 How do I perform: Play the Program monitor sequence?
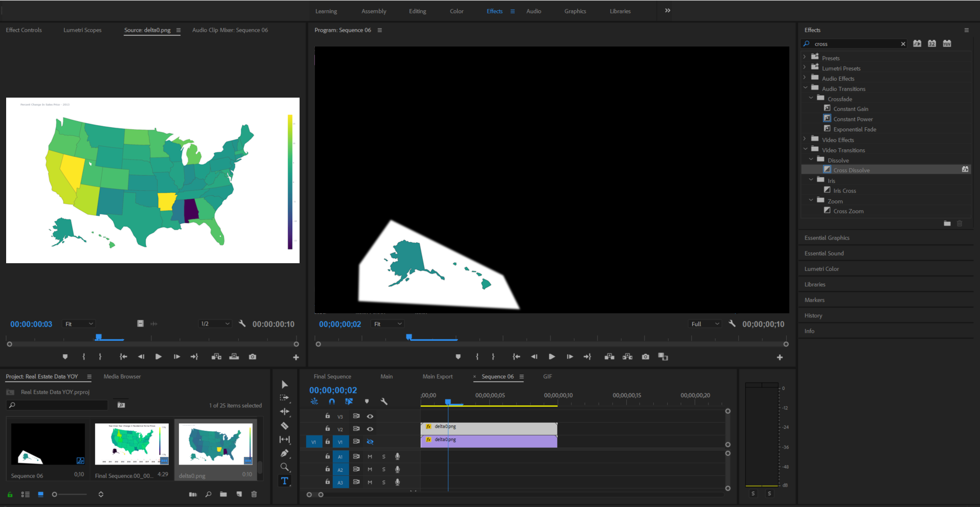552,357
